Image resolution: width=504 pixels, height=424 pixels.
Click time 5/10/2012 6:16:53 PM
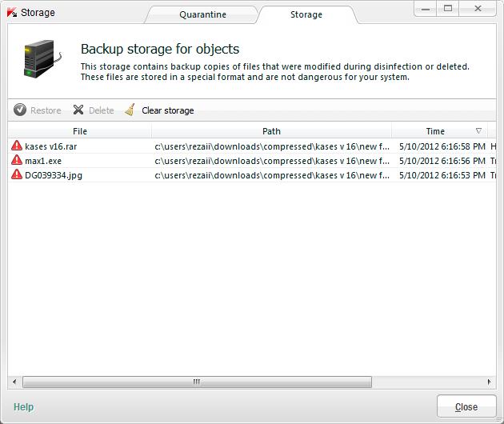point(442,175)
